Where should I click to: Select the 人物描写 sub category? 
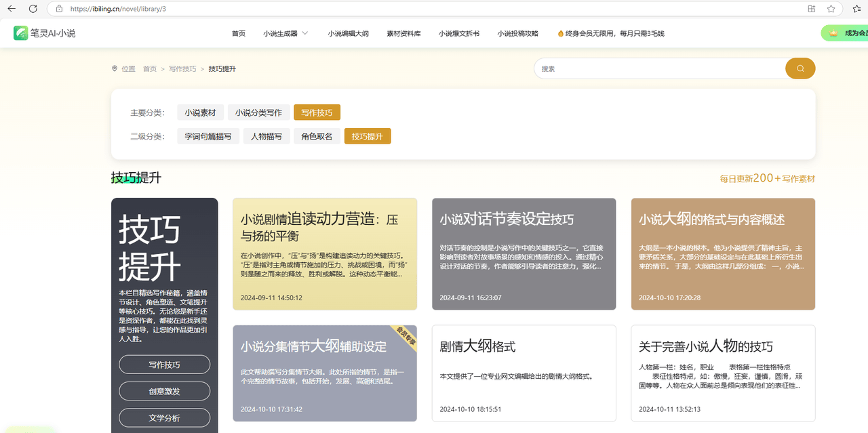[x=266, y=136]
